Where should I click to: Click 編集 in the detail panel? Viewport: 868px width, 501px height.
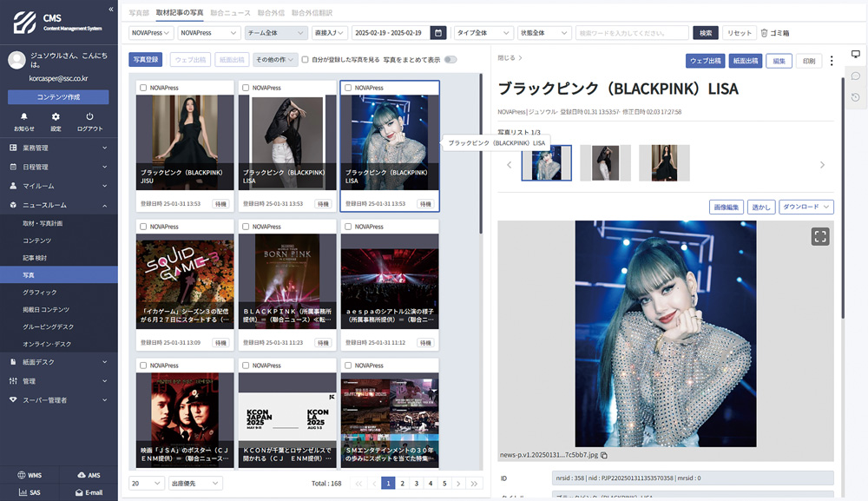779,61
